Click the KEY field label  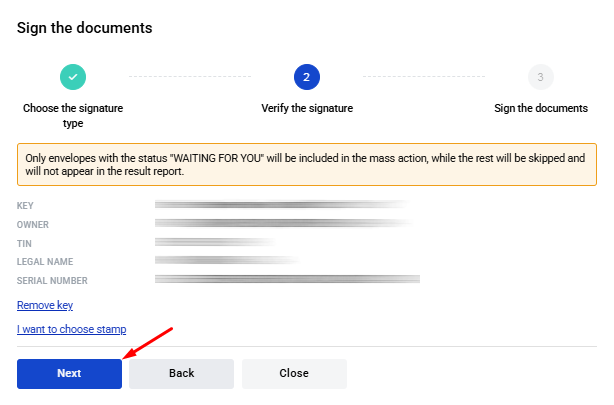(x=25, y=206)
